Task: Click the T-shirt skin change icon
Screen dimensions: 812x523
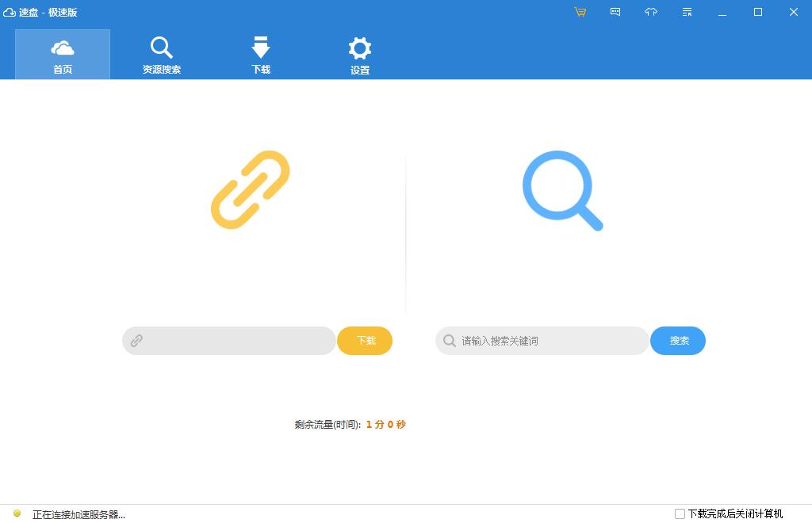Action: [651, 12]
